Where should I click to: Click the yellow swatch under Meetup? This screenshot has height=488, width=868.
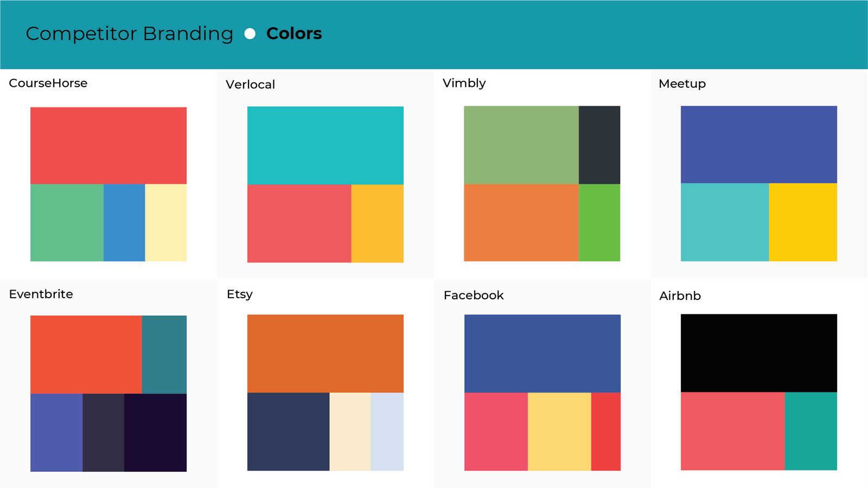point(802,222)
